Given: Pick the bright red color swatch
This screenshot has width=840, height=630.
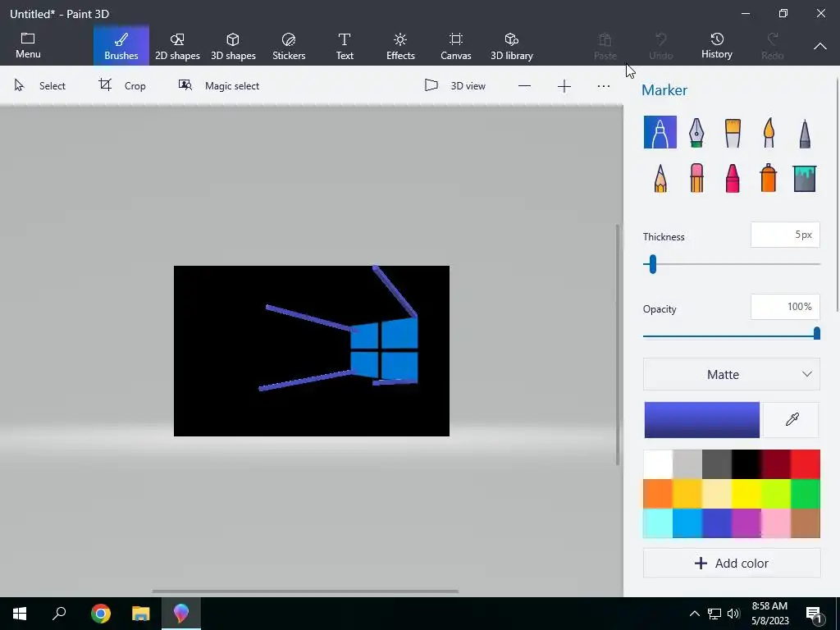Looking at the screenshot, I should [806, 464].
